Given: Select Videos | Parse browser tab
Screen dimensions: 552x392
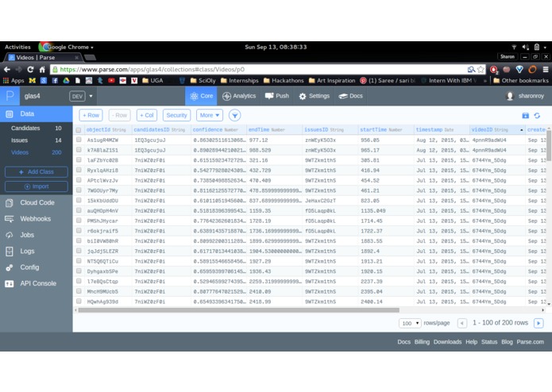Looking at the screenshot, I should (42, 57).
